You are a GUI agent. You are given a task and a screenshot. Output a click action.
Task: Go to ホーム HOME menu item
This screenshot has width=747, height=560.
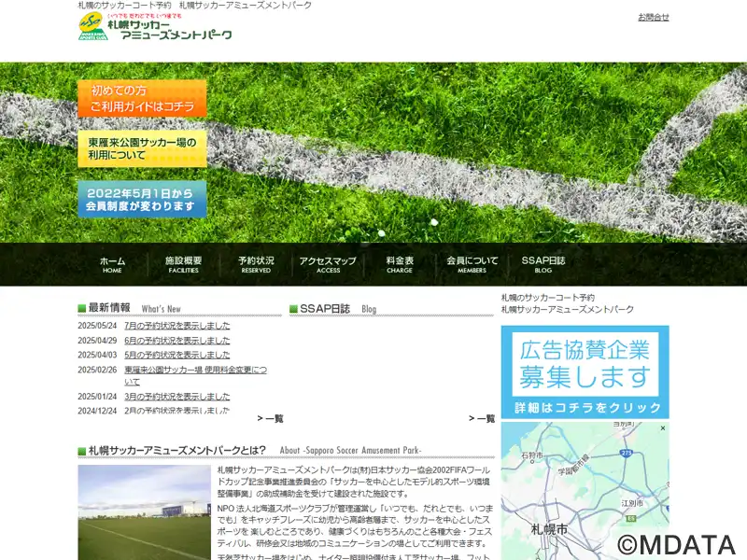point(112,264)
